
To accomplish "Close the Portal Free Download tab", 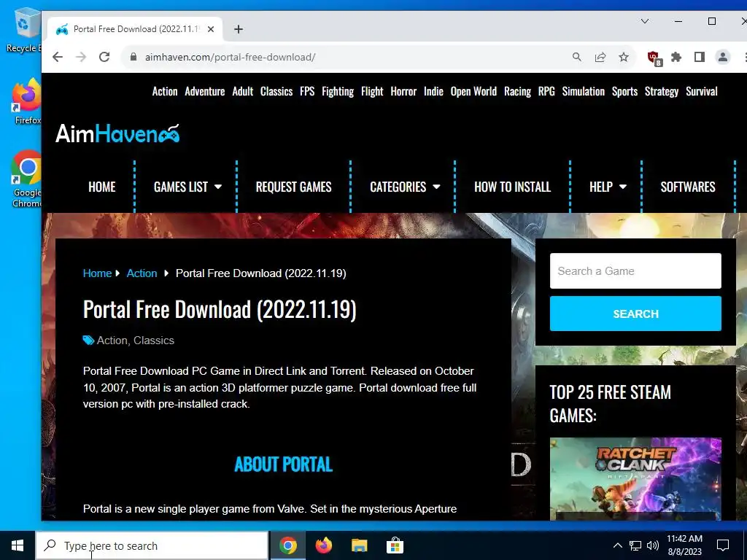I will click(211, 29).
